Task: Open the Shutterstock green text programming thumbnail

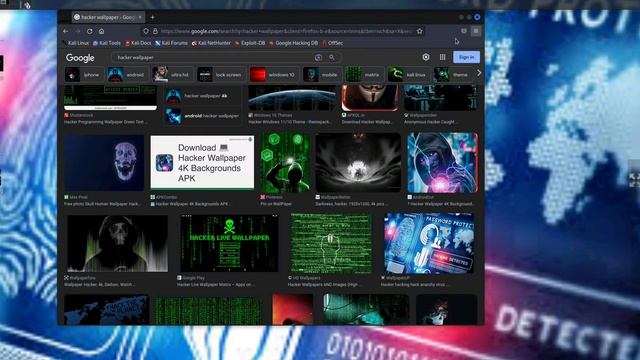Action: pyautogui.click(x=110, y=97)
